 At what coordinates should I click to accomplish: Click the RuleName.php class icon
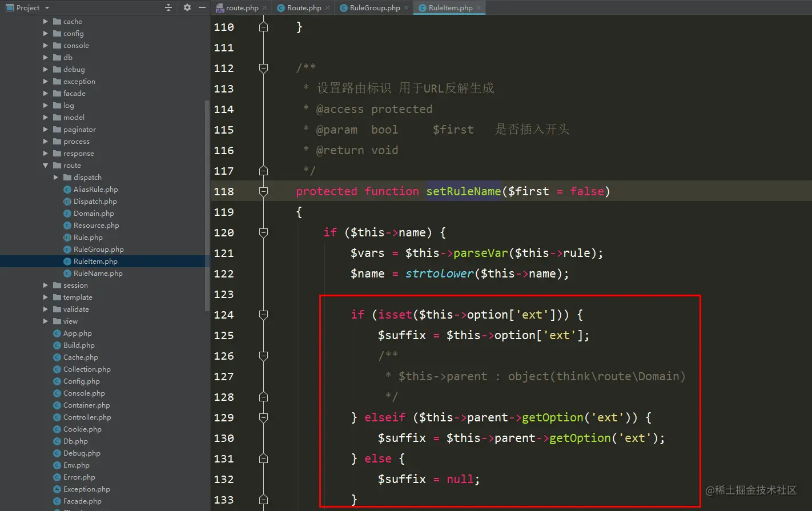pyautogui.click(x=67, y=273)
